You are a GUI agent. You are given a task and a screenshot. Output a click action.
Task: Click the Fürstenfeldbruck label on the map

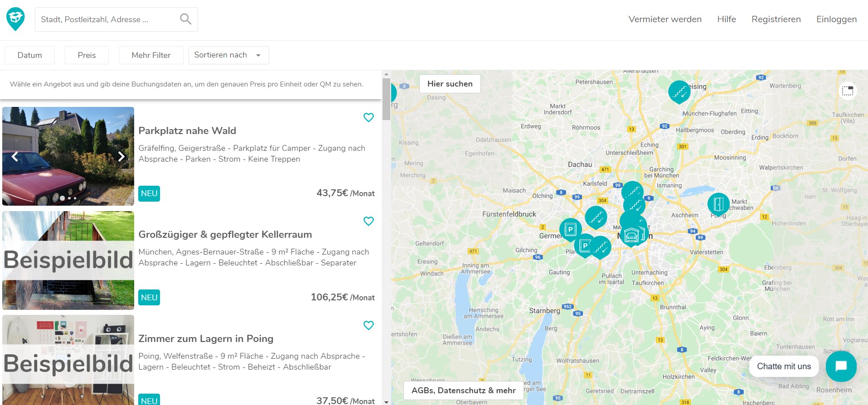tap(509, 214)
